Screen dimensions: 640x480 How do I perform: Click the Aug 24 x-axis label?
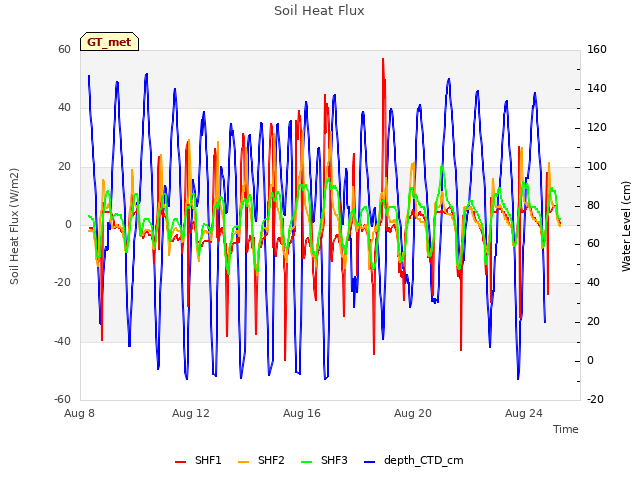tap(524, 413)
